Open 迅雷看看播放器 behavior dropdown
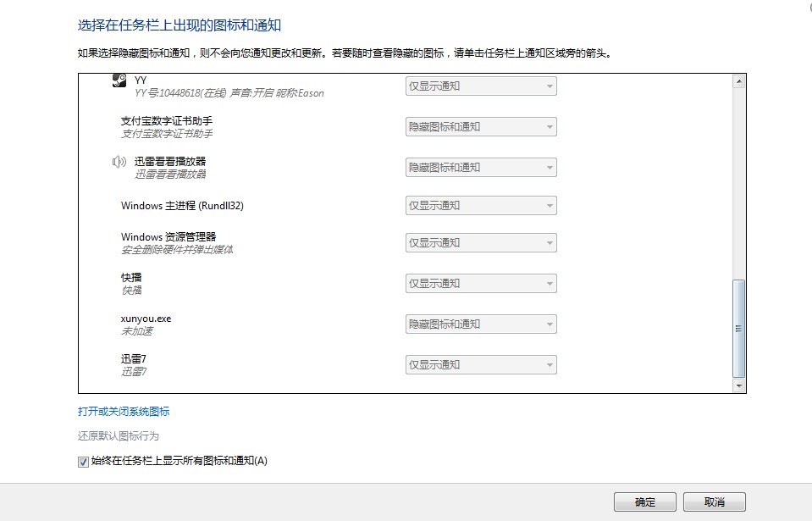The width and height of the screenshot is (812, 521). point(481,168)
